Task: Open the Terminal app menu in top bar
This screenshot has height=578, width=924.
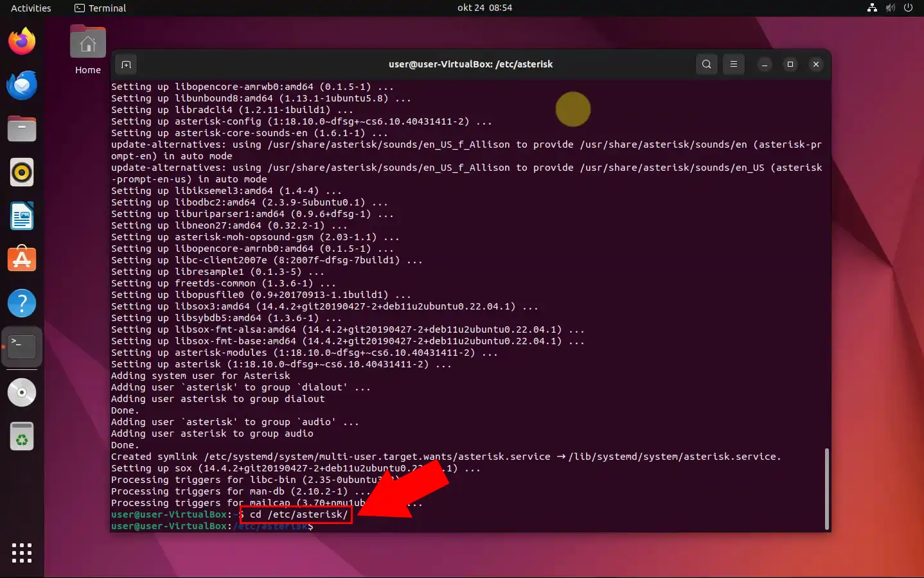Action: (100, 8)
